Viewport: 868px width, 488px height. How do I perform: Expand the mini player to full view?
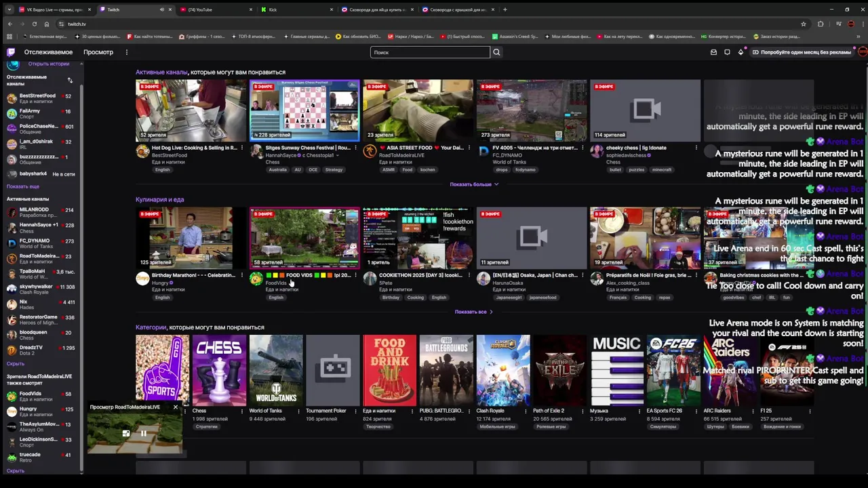pyautogui.click(x=125, y=433)
